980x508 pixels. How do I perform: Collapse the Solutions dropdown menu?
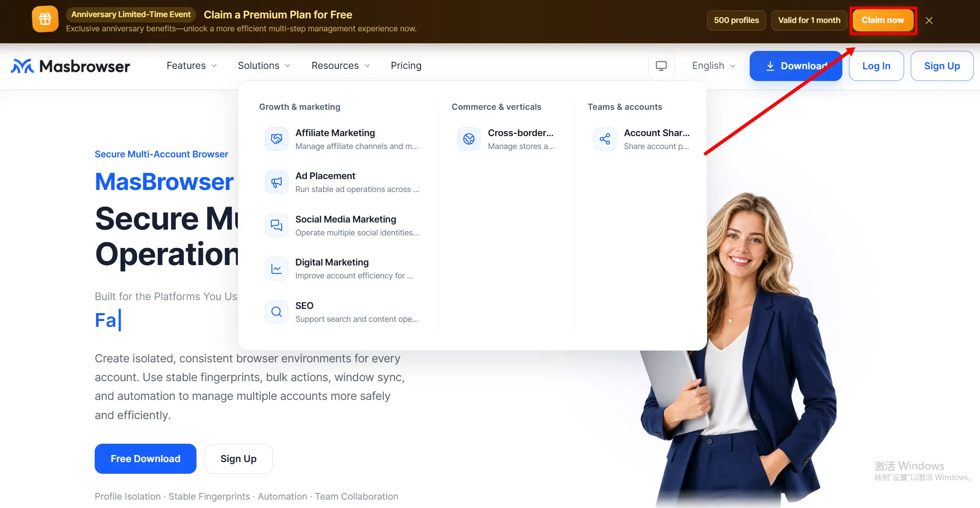point(264,66)
